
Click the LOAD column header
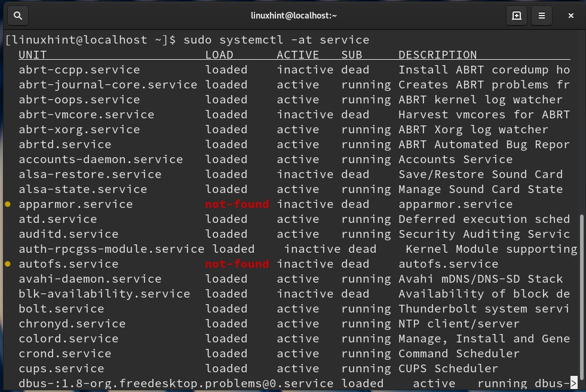pos(219,55)
